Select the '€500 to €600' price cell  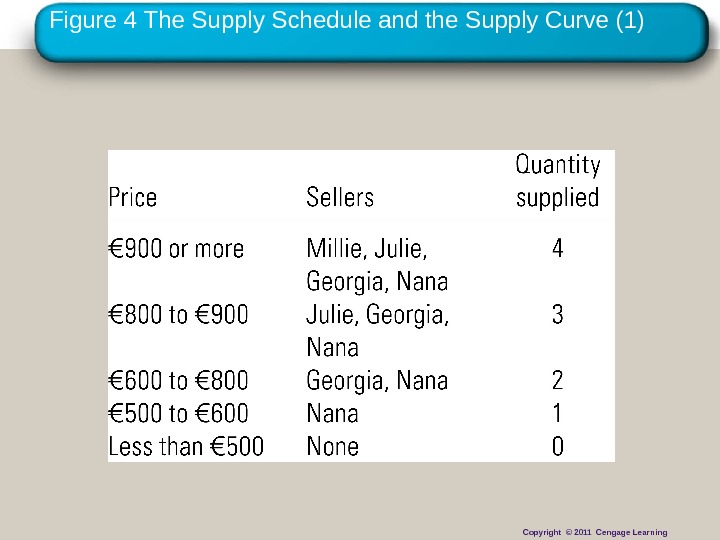(x=178, y=414)
